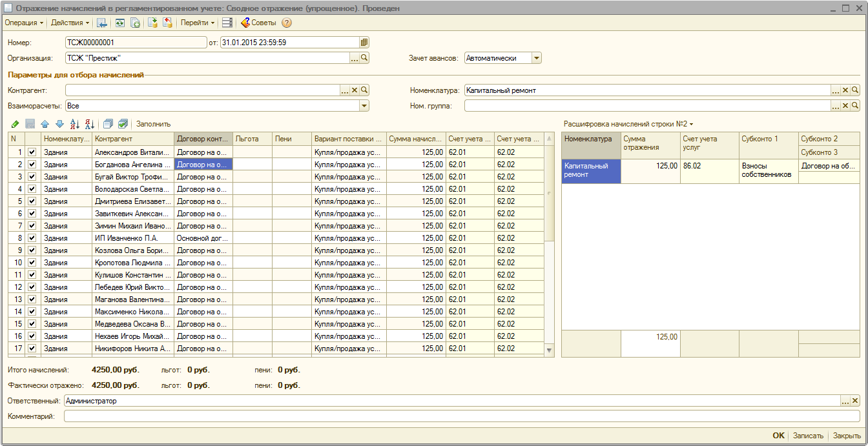The width and height of the screenshot is (868, 446).
Task: Click the uncheck all rows icon
Action: point(108,124)
